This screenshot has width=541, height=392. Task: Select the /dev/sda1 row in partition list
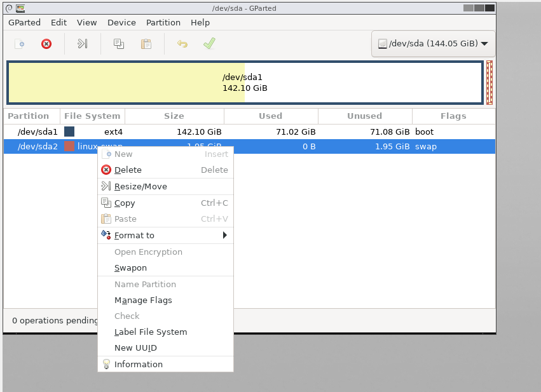click(x=38, y=132)
